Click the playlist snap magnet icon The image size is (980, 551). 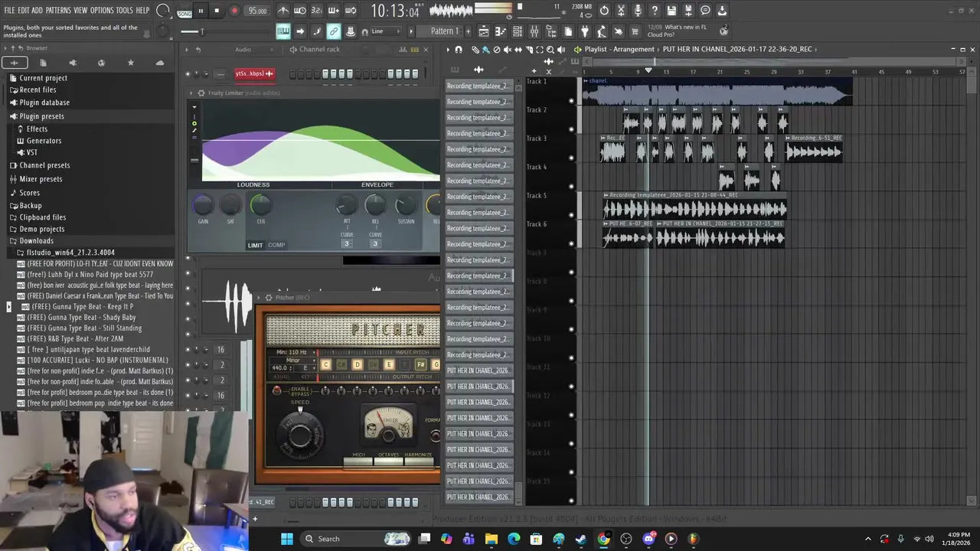click(459, 50)
